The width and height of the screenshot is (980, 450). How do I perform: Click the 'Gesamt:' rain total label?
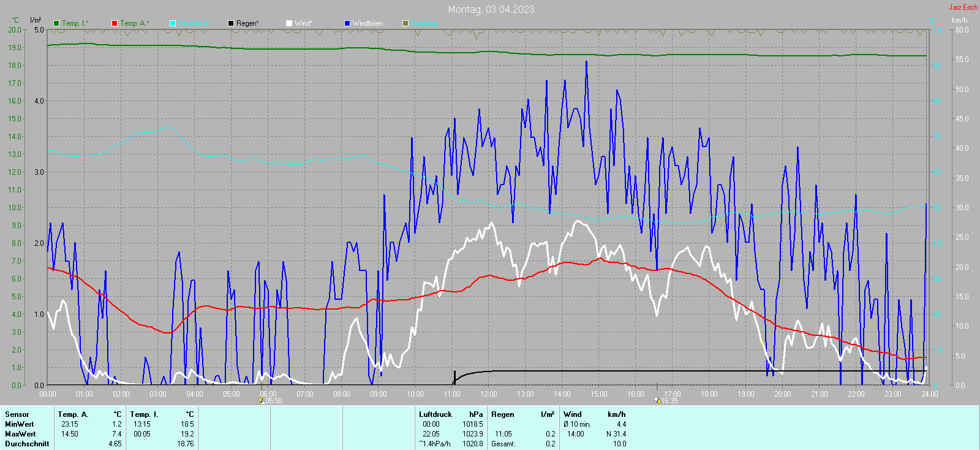[x=503, y=444]
